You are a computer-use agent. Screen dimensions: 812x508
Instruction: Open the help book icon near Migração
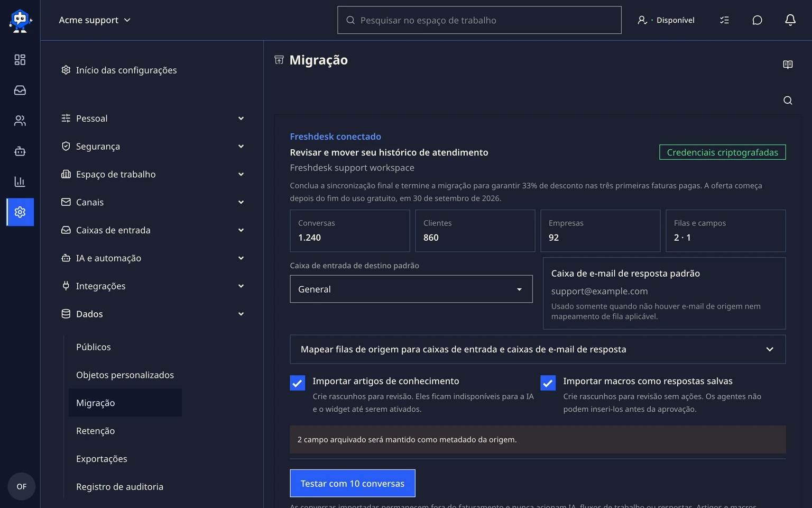point(788,65)
